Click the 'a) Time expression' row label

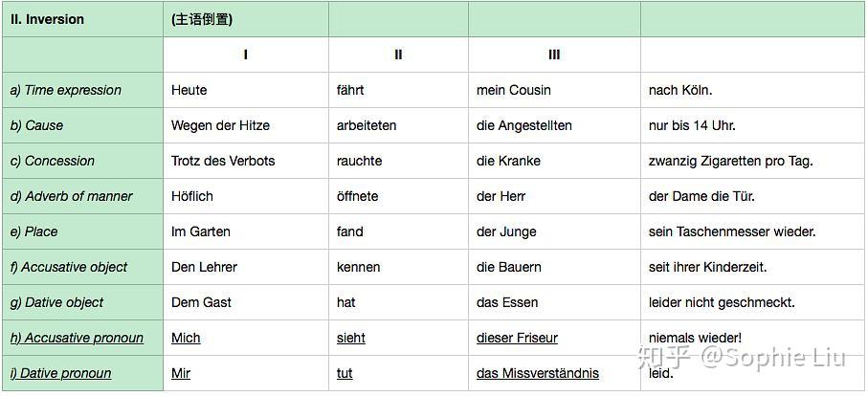click(66, 90)
